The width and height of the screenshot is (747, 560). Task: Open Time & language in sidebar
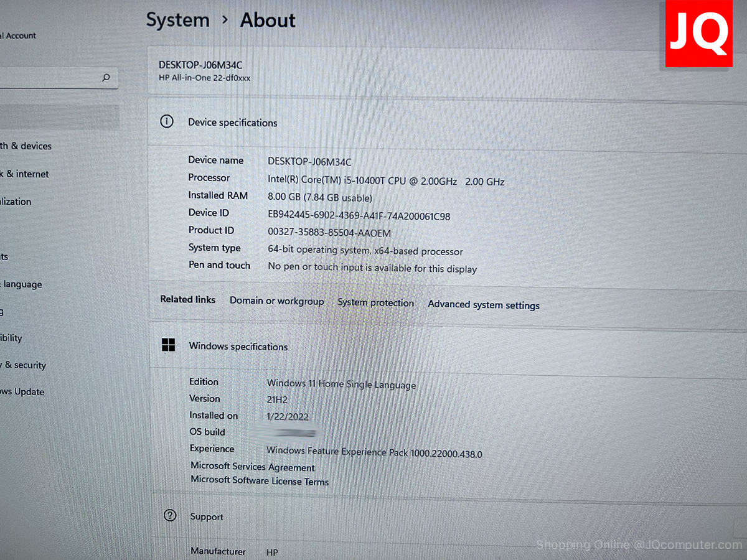pyautogui.click(x=21, y=284)
